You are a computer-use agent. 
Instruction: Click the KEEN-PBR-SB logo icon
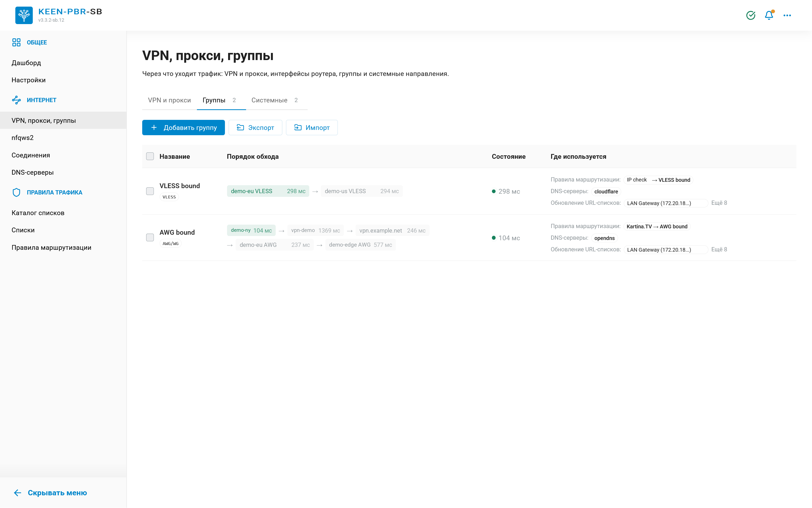[24, 15]
